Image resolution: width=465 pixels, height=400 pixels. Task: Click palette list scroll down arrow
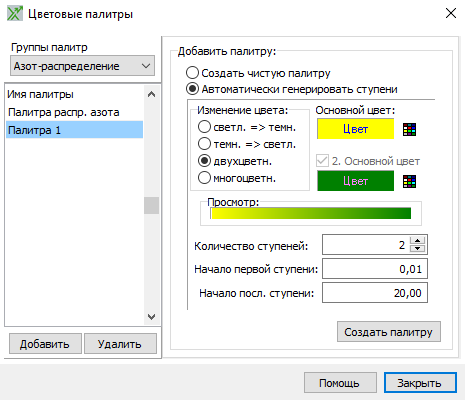pyautogui.click(x=151, y=317)
